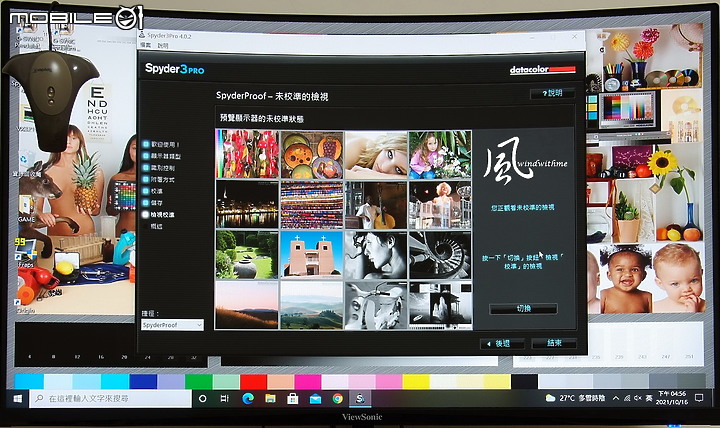This screenshot has height=428, width=720.
Task: Click the man with cello thumbnail
Action: click(376, 205)
